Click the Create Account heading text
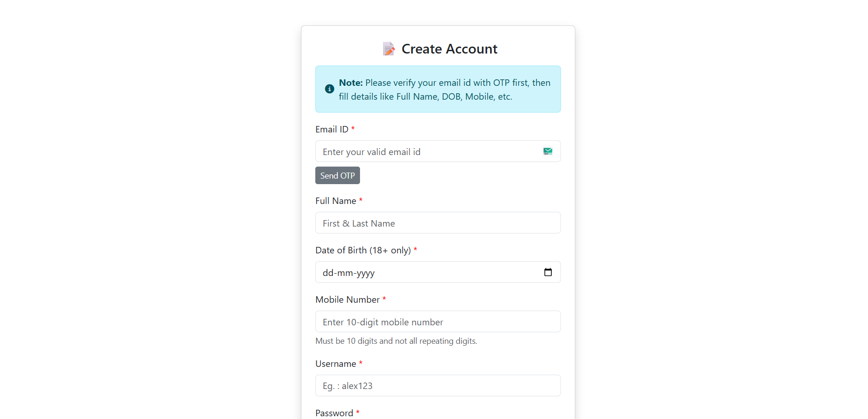The width and height of the screenshot is (868, 419). (449, 49)
